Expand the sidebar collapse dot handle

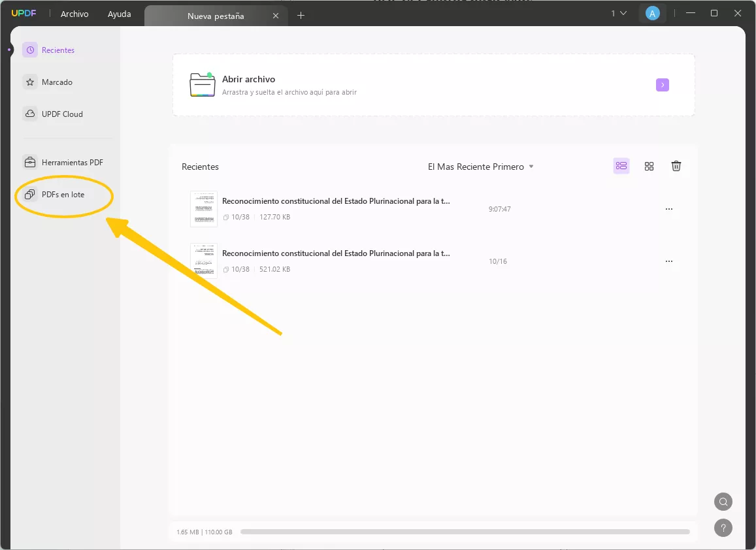(x=9, y=50)
